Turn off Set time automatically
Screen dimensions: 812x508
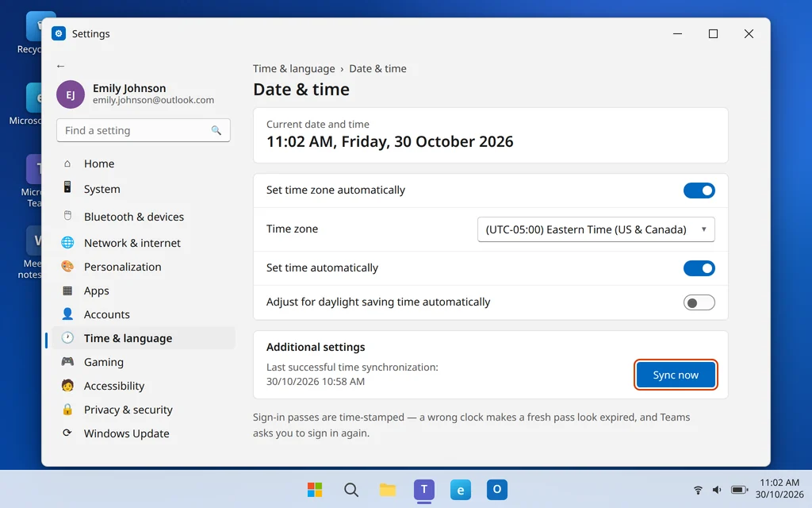click(x=699, y=268)
